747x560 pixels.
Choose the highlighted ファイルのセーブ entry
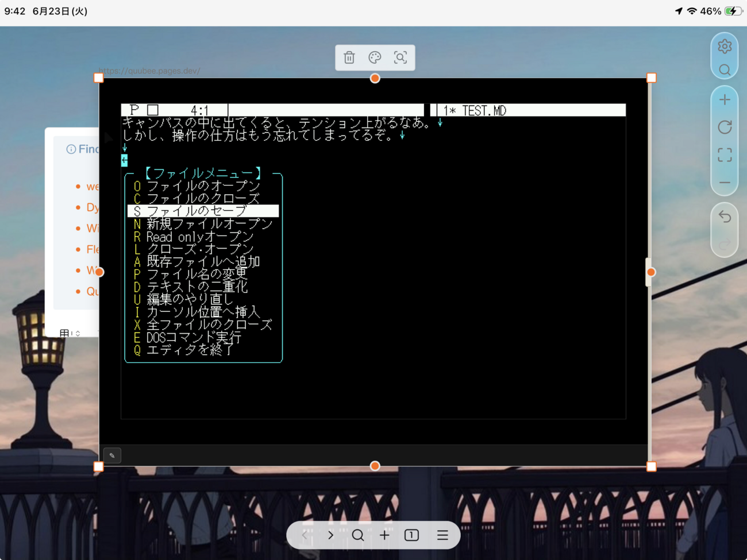(x=203, y=211)
